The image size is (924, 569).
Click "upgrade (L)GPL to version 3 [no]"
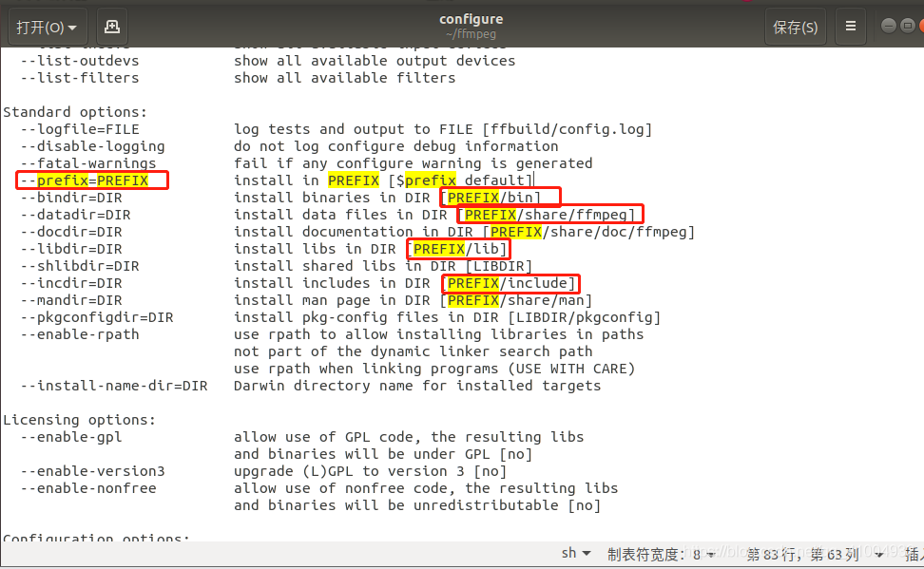click(x=370, y=470)
